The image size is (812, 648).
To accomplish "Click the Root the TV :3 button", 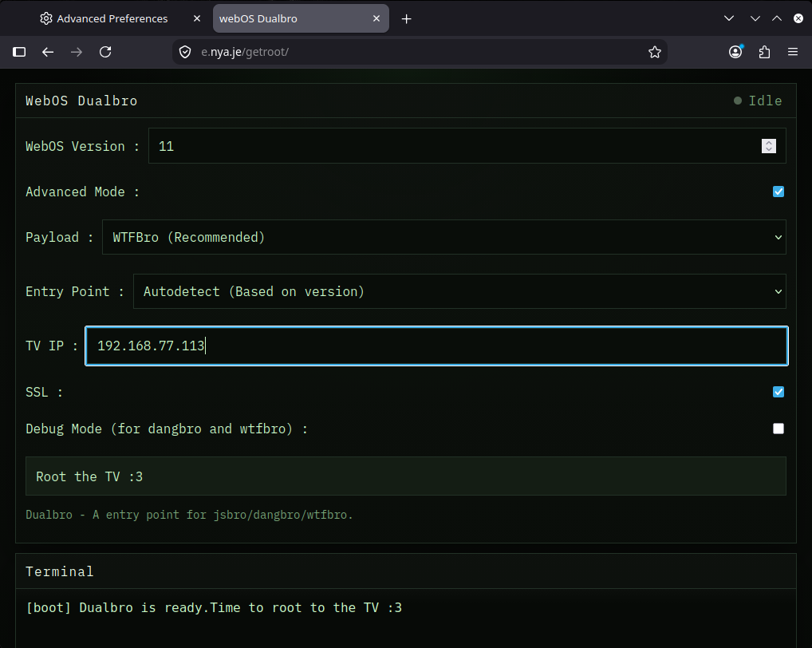I will click(x=406, y=476).
